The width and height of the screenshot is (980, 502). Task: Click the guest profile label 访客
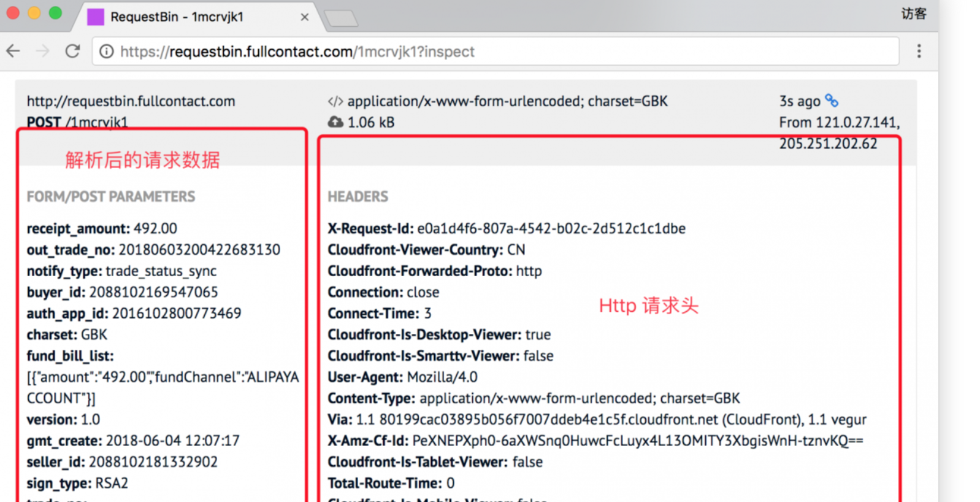pyautogui.click(x=914, y=14)
